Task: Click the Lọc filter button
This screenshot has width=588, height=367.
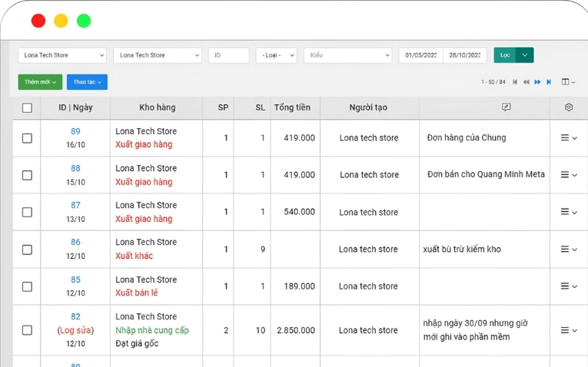Action: [x=504, y=55]
